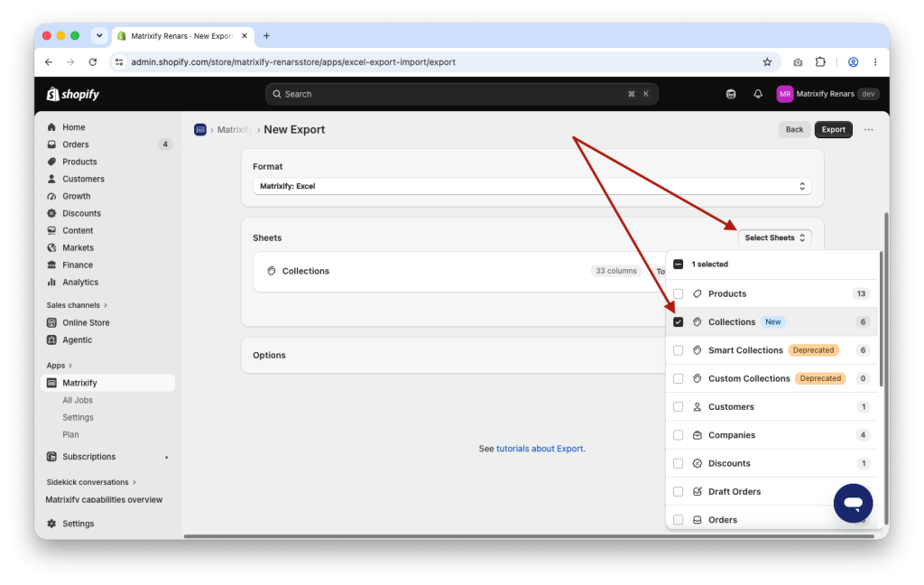Open All Jobs under Matrixify

coord(78,400)
